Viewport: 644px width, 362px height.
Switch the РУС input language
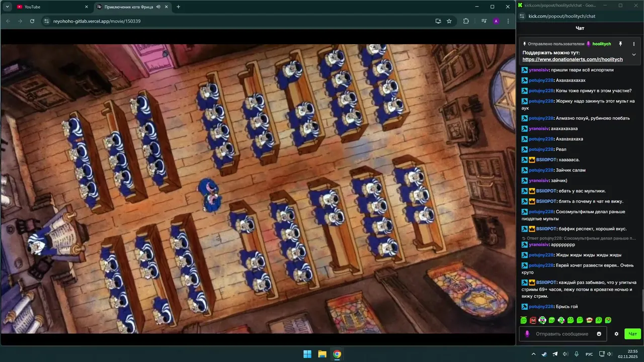click(589, 354)
